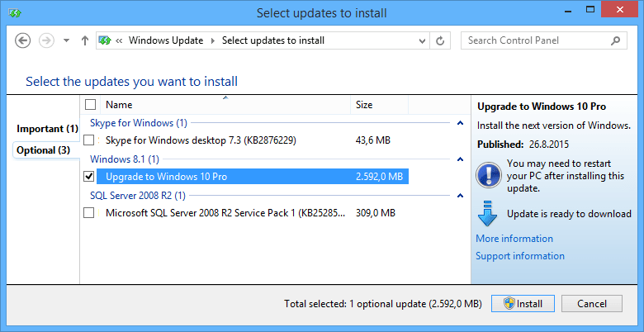
Task: Click the Back navigation arrow
Action: click(22, 40)
